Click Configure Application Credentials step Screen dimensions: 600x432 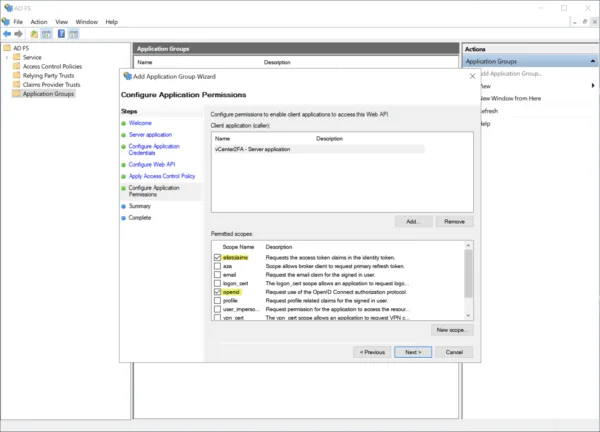click(x=154, y=149)
